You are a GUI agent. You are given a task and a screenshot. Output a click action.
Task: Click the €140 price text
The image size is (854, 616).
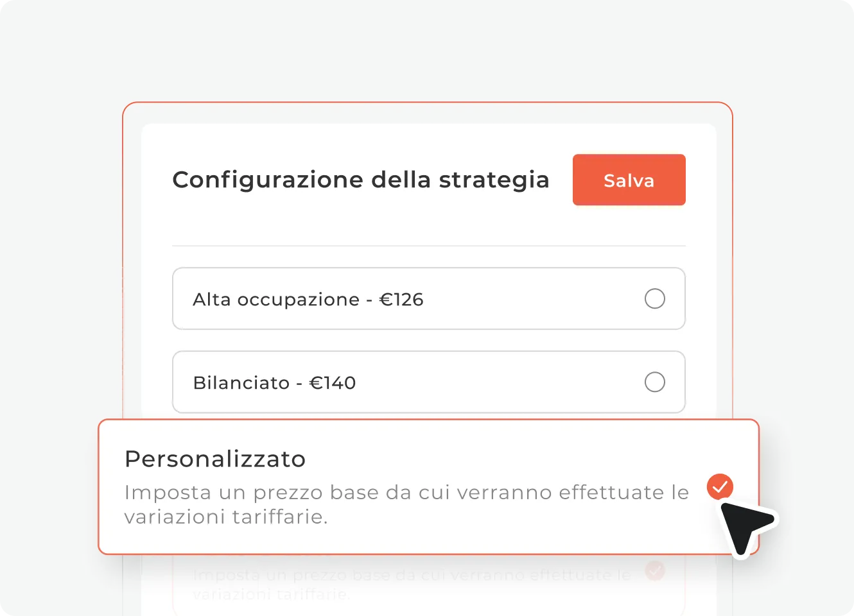pos(333,382)
